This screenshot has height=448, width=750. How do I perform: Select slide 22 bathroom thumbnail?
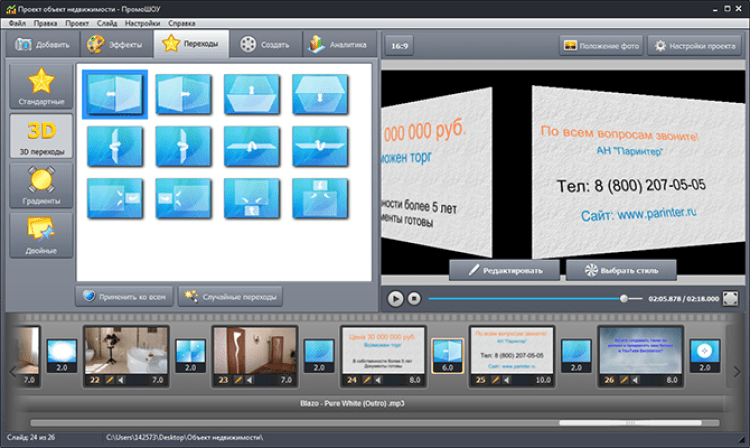coord(126,350)
